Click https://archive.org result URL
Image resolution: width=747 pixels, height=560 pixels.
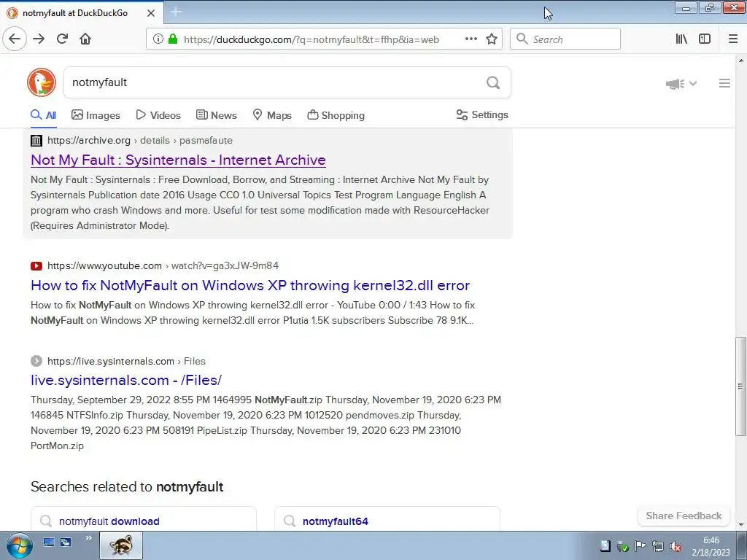click(88, 141)
